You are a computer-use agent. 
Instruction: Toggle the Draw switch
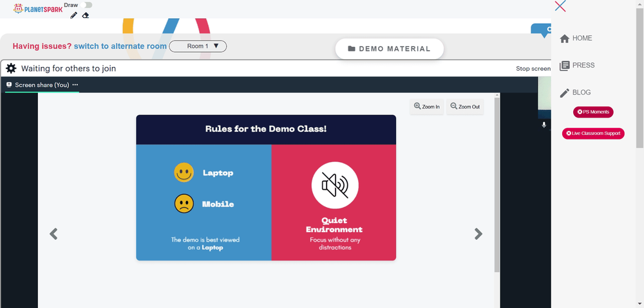click(x=86, y=5)
